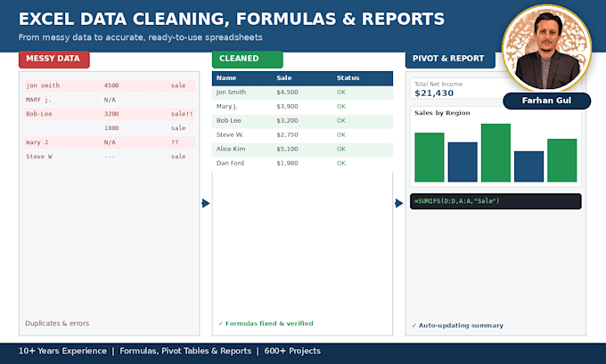606x364 pixels.
Task: Click 'N/A' in the MARY j. row
Action: (x=110, y=100)
